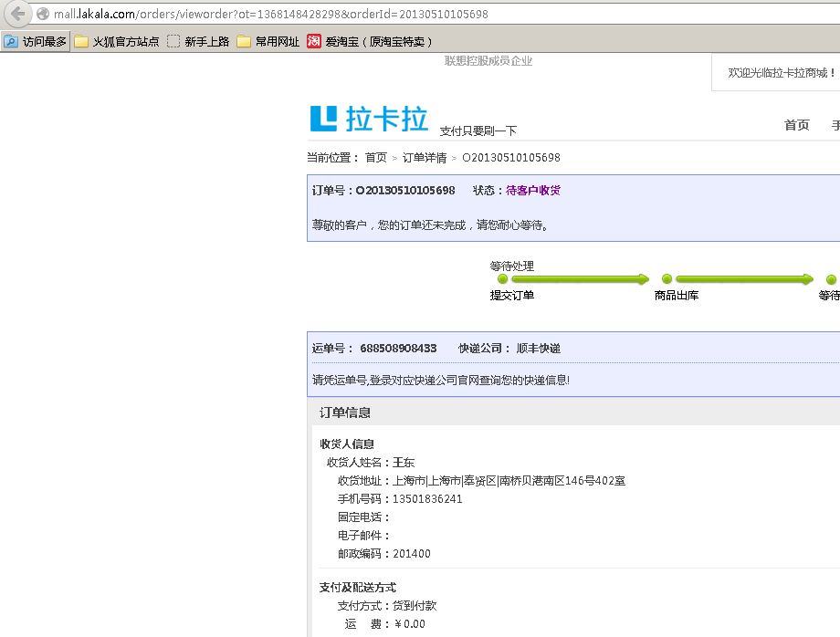The width and height of the screenshot is (840, 637).
Task: Click the green dot above 商品出库
Action: (x=667, y=279)
